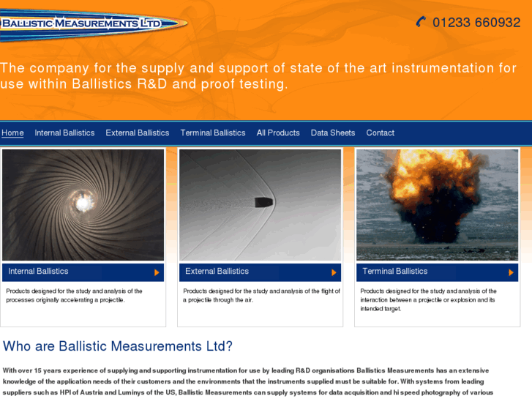This screenshot has width=532, height=399.
Task: Go to All Products page
Action: tap(278, 133)
